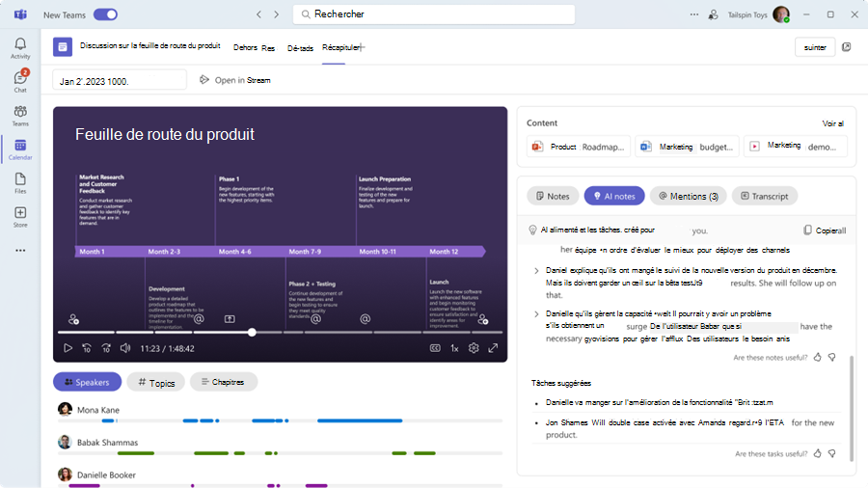Click the share-screen marker on timeline
This screenshot has height=488, width=868.
[x=230, y=318]
